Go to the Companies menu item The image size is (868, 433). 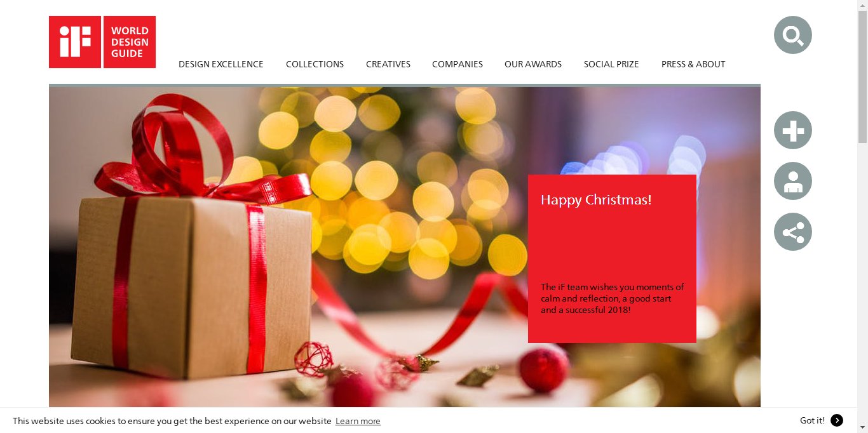point(458,64)
